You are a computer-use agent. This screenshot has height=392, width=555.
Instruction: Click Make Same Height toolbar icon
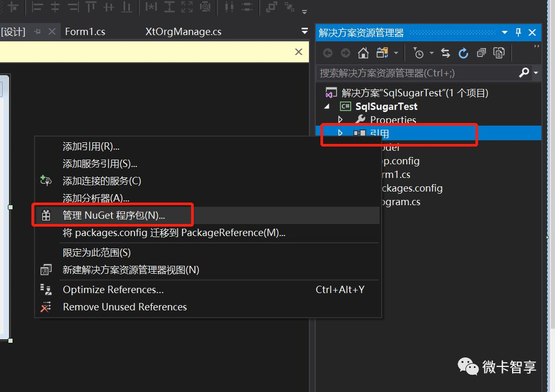pyautogui.click(x=169, y=7)
